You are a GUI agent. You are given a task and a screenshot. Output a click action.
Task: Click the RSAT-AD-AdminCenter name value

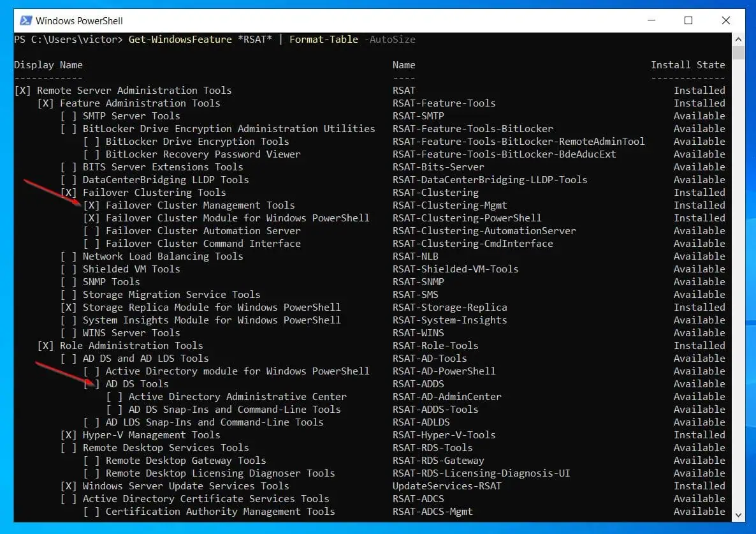[447, 397]
